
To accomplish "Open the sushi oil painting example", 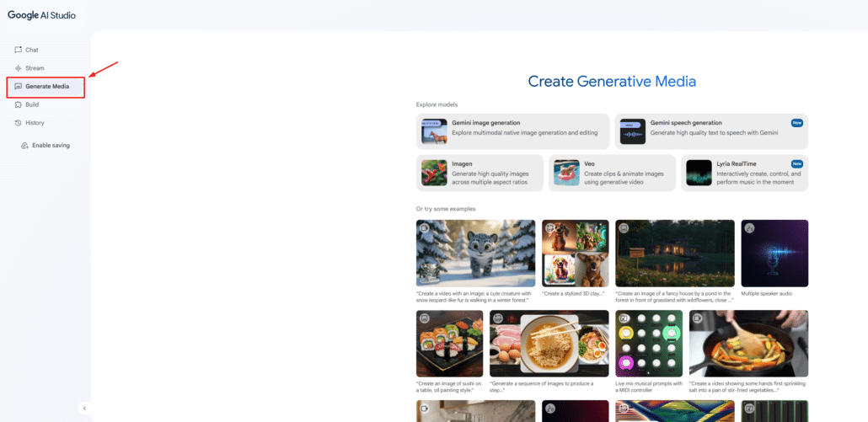I will click(449, 344).
